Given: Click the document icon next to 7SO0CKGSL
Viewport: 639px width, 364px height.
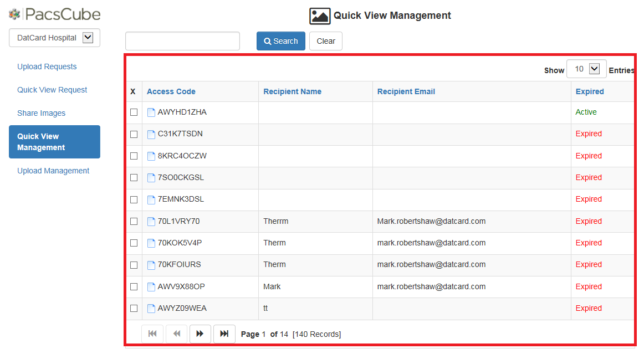Looking at the screenshot, I should [151, 178].
